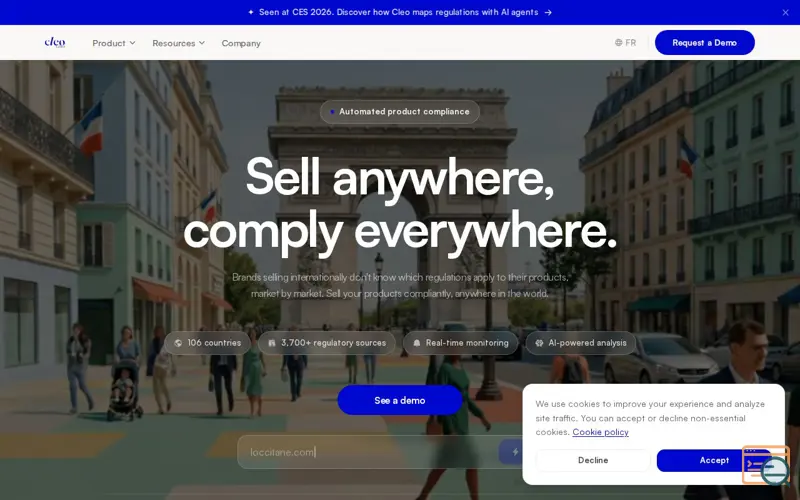Viewport: 800px width, 500px height.
Task: Click the lightning bolt submit button
Action: 515,452
